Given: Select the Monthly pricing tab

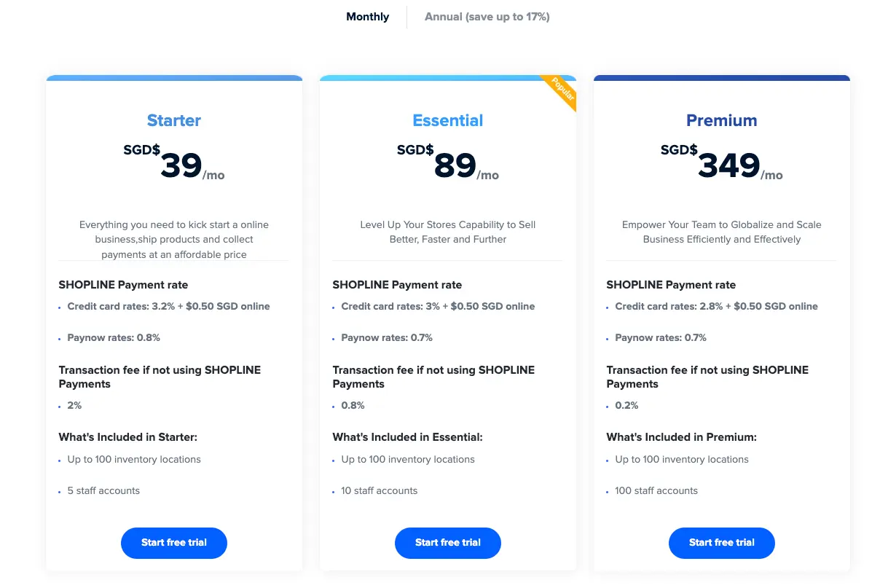Looking at the screenshot, I should coord(367,16).
